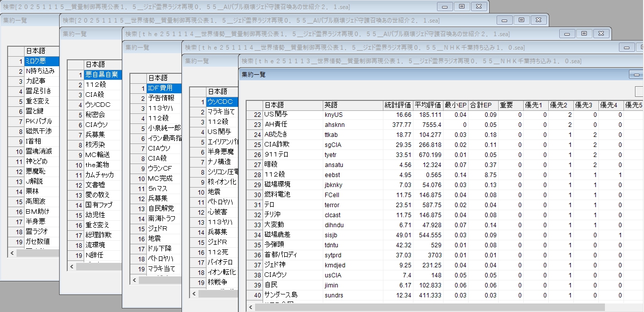
Task: Select the highlighted ミロク悪 row
Action: pos(42,61)
